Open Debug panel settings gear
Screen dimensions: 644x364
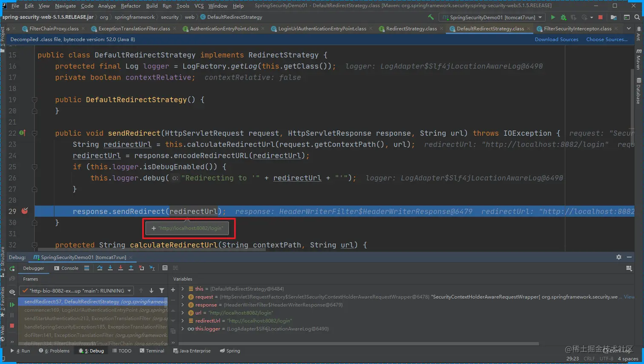[x=619, y=257]
